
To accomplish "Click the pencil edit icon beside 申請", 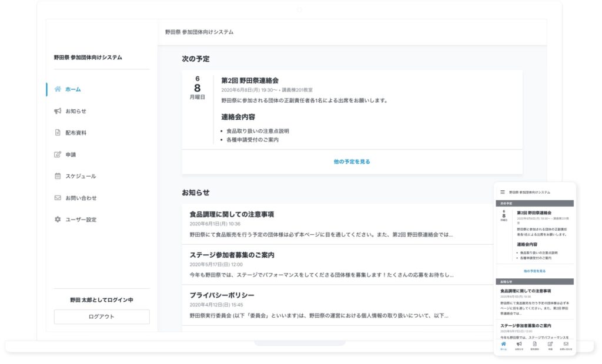I will 58,154.
